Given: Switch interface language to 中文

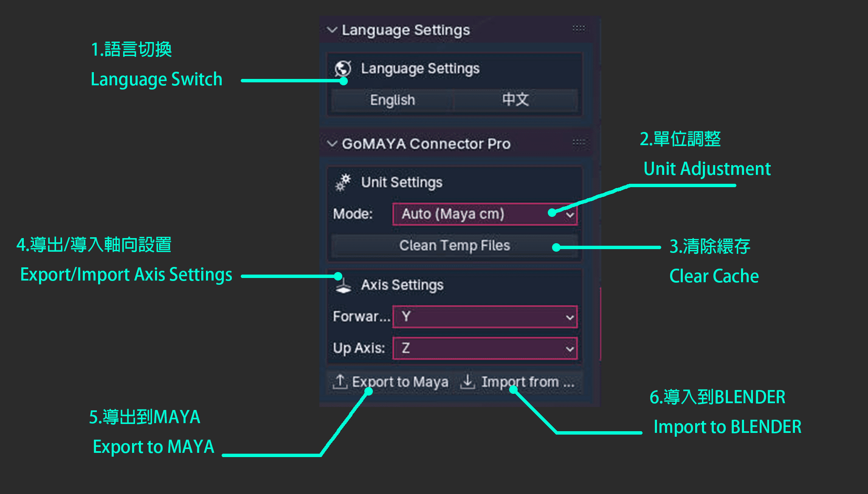Looking at the screenshot, I should (x=516, y=100).
